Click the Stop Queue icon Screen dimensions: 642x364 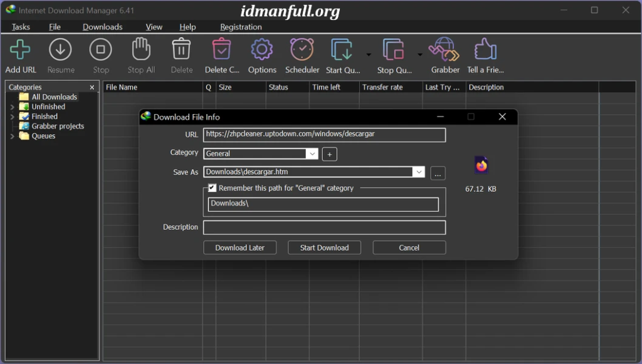(x=394, y=50)
